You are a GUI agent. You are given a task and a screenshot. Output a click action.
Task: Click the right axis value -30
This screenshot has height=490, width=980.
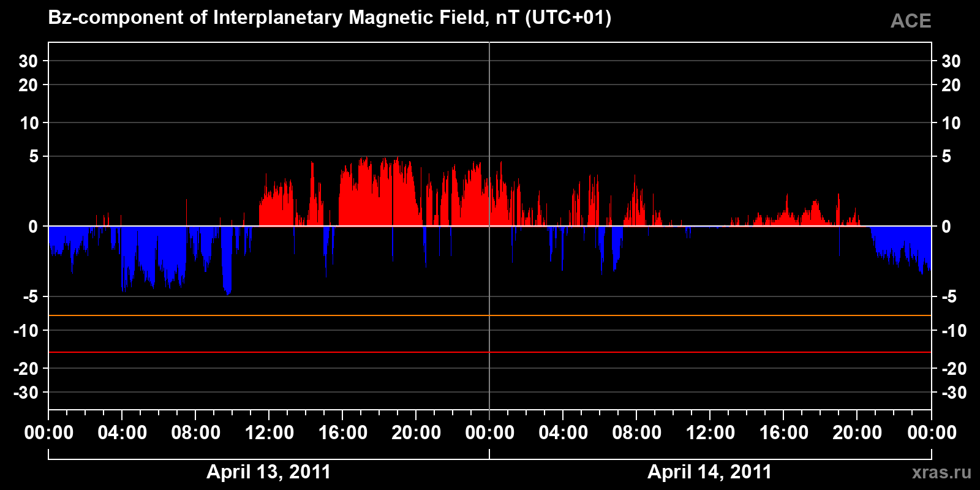coord(954,393)
